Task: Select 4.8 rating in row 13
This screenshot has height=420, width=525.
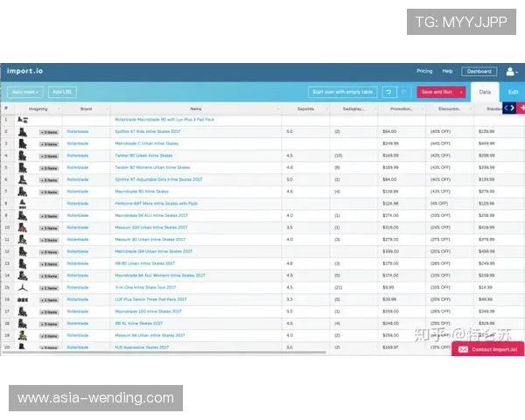Action: (x=290, y=263)
